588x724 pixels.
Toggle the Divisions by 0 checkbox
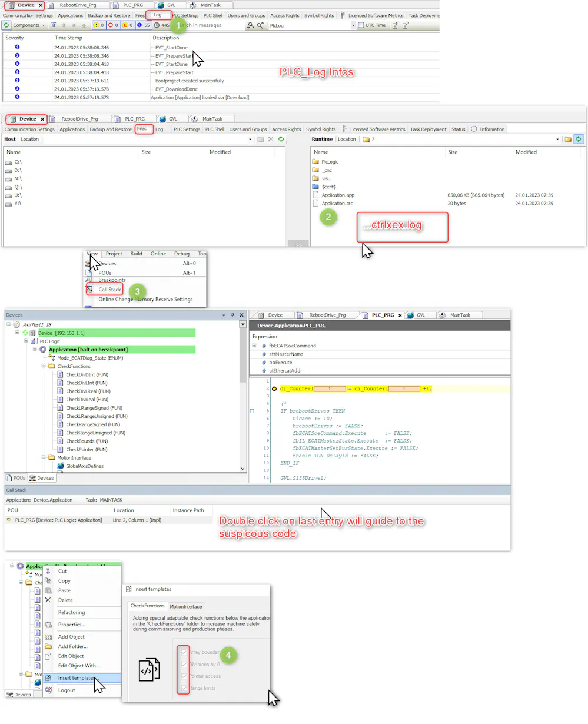184,665
